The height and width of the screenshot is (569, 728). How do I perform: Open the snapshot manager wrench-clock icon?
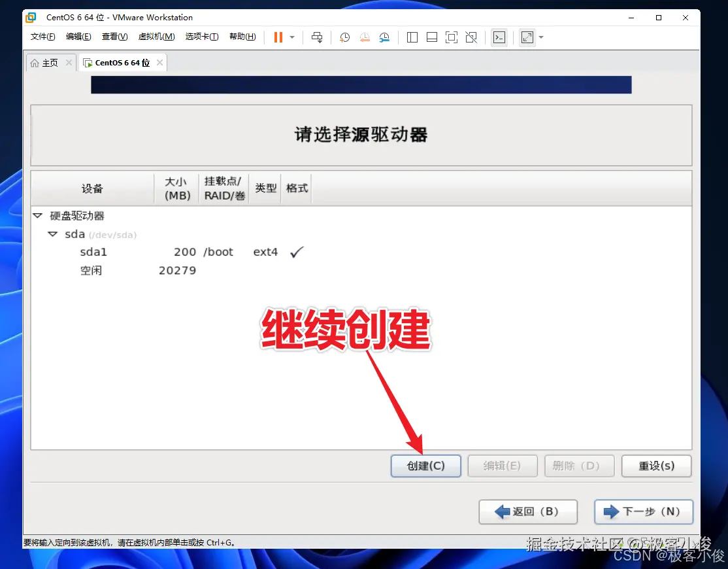[384, 37]
